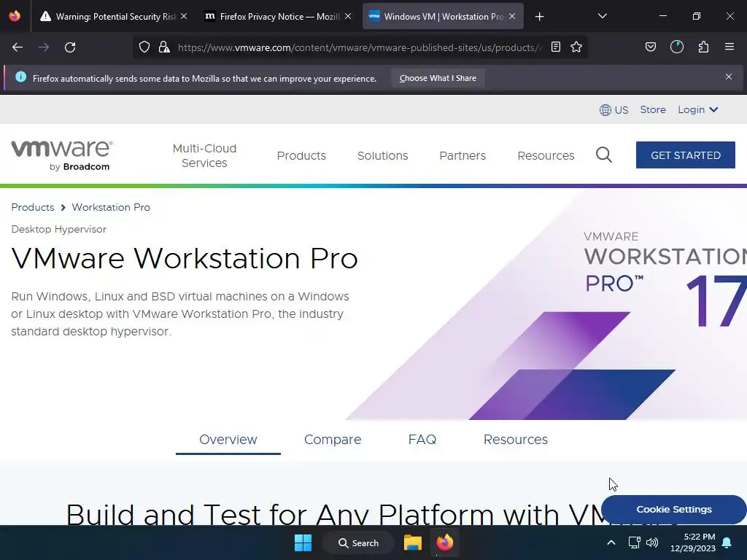This screenshot has height=560, width=747.
Task: Click the taskbar Search box
Action: [359, 542]
